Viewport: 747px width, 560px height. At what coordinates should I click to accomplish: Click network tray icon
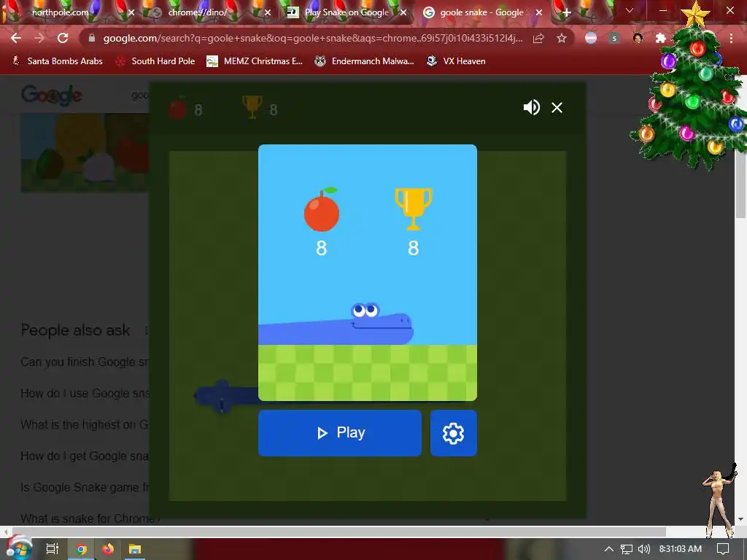tap(627, 549)
